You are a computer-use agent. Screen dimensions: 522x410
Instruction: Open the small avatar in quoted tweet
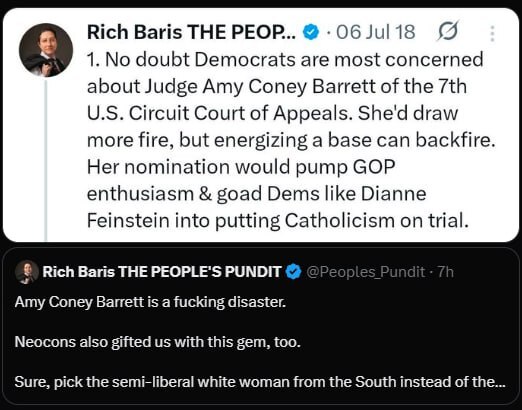point(27,272)
